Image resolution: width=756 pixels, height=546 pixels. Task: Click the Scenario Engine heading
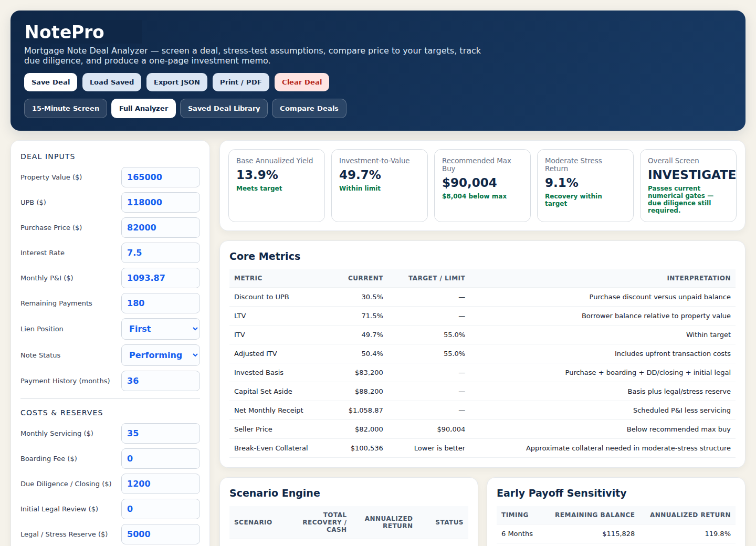click(x=275, y=493)
